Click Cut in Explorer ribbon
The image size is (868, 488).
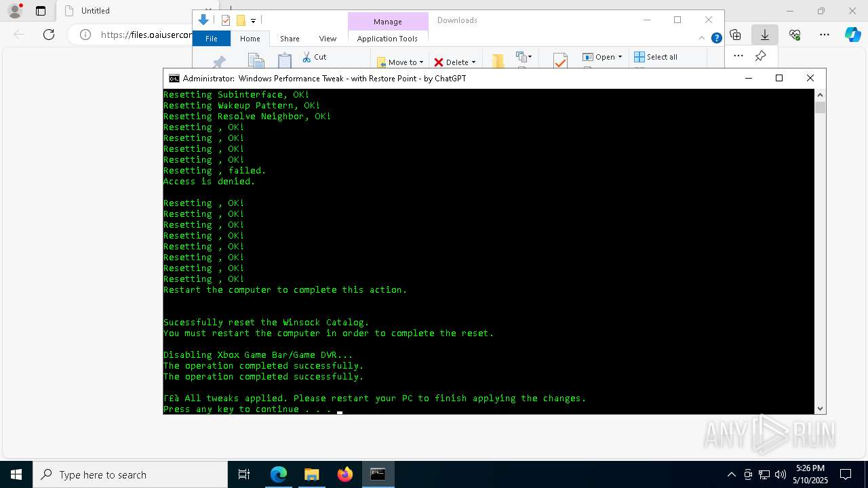coord(314,57)
